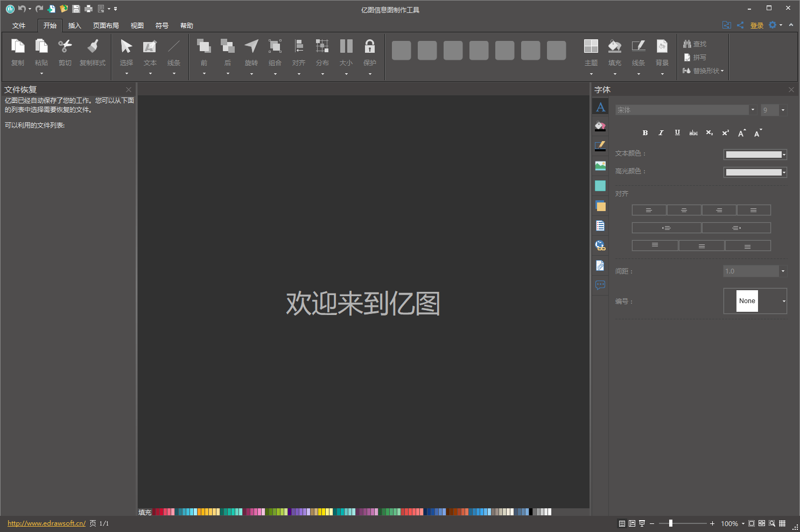Open the 间距 spacing 1.0 dropdown
This screenshot has width=800, height=532.
coord(783,271)
